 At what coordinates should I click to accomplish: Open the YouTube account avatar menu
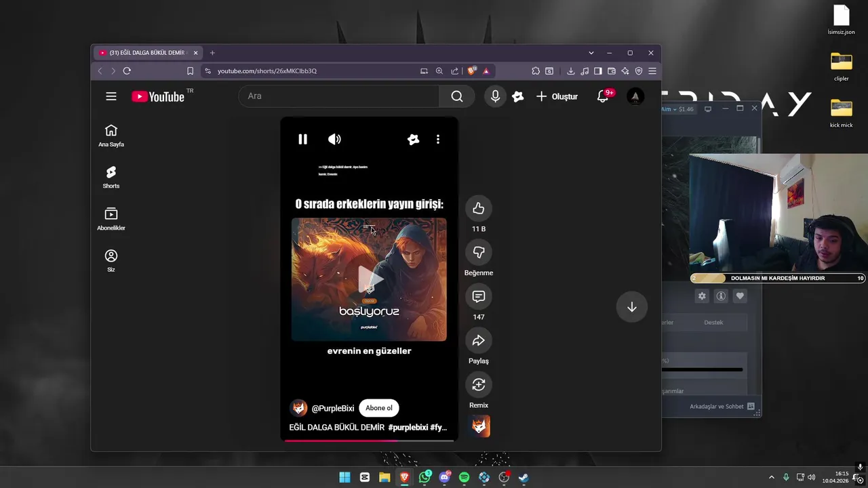635,96
